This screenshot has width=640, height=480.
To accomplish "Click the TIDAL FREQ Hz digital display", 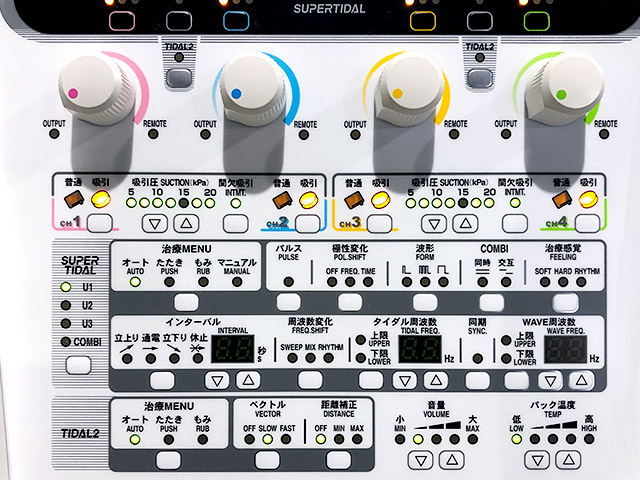I will click(x=420, y=349).
